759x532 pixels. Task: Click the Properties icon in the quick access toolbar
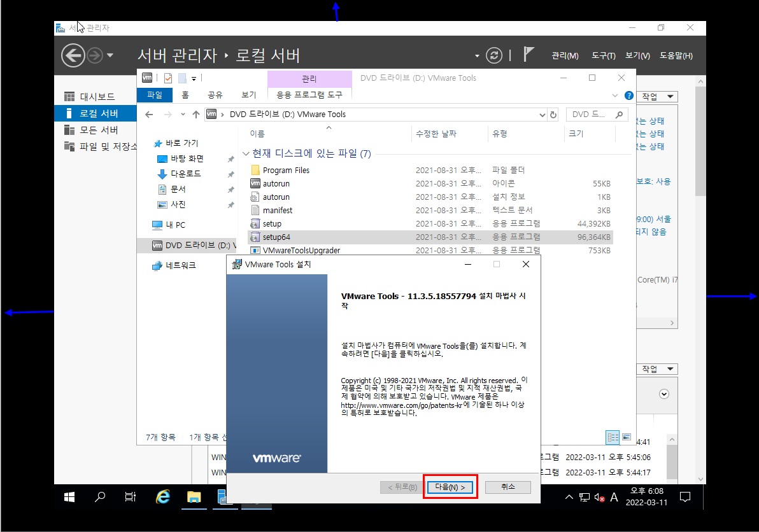coord(168,78)
